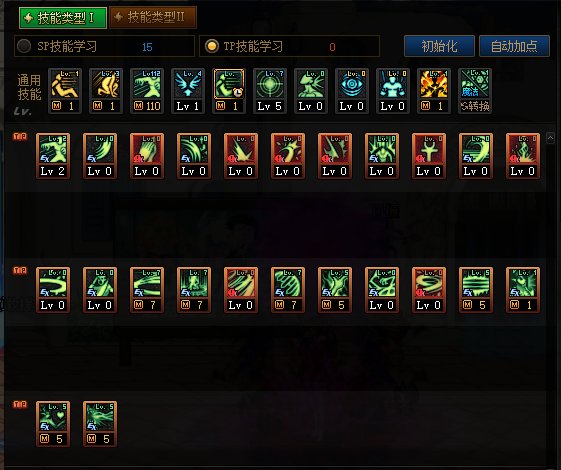This screenshot has height=470, width=561.
Task: Select the SP技能学习 radio button
Action: [24, 46]
